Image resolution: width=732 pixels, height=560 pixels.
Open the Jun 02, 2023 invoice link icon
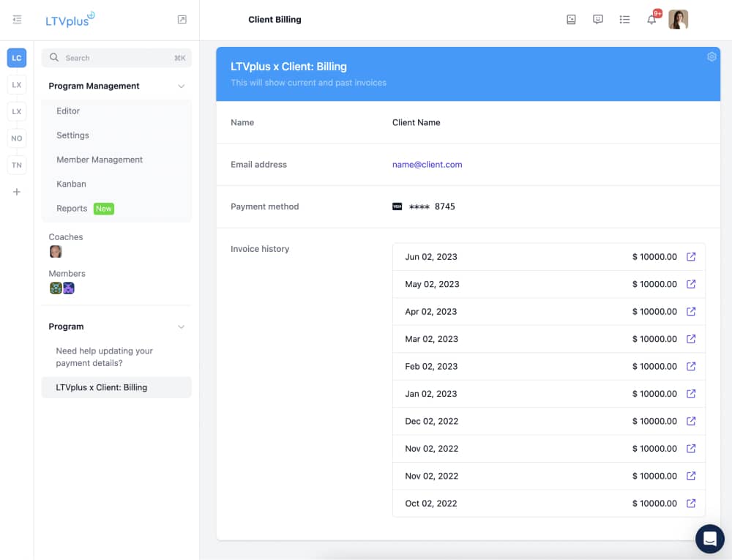tap(691, 257)
